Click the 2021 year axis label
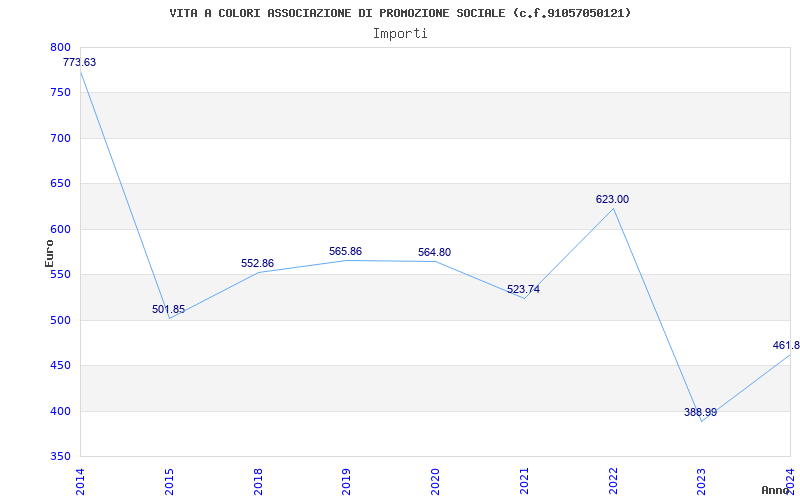The height and width of the screenshot is (500, 800). tap(524, 482)
